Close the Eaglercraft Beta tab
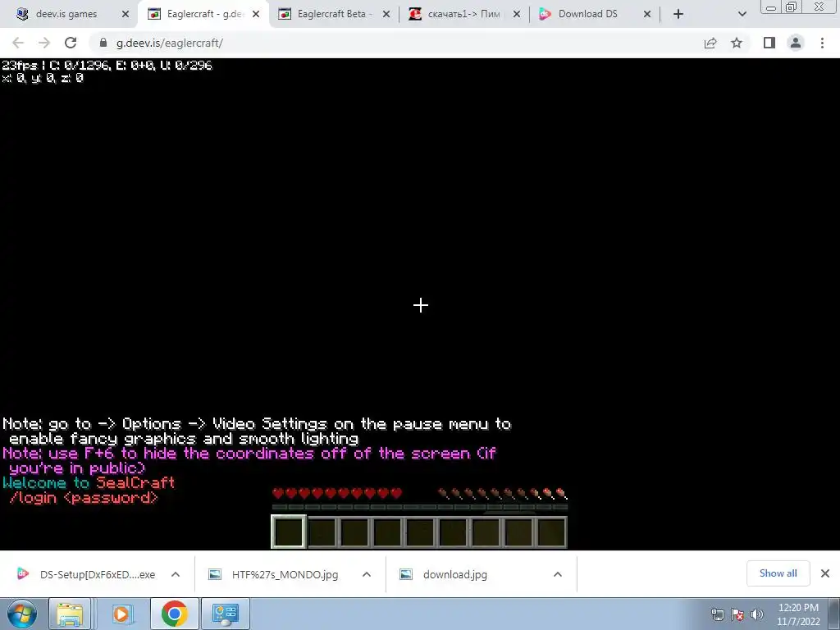This screenshot has height=630, width=840. point(386,15)
